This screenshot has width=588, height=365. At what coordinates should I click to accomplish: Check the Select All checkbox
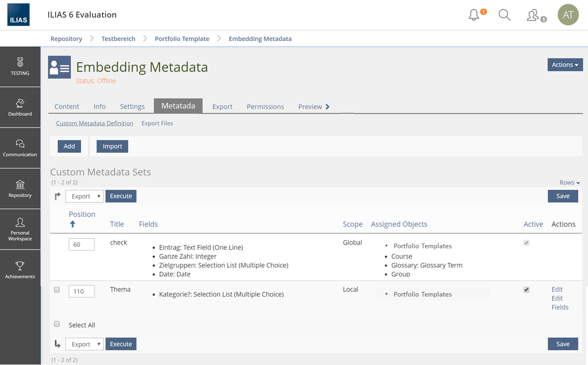tap(57, 324)
